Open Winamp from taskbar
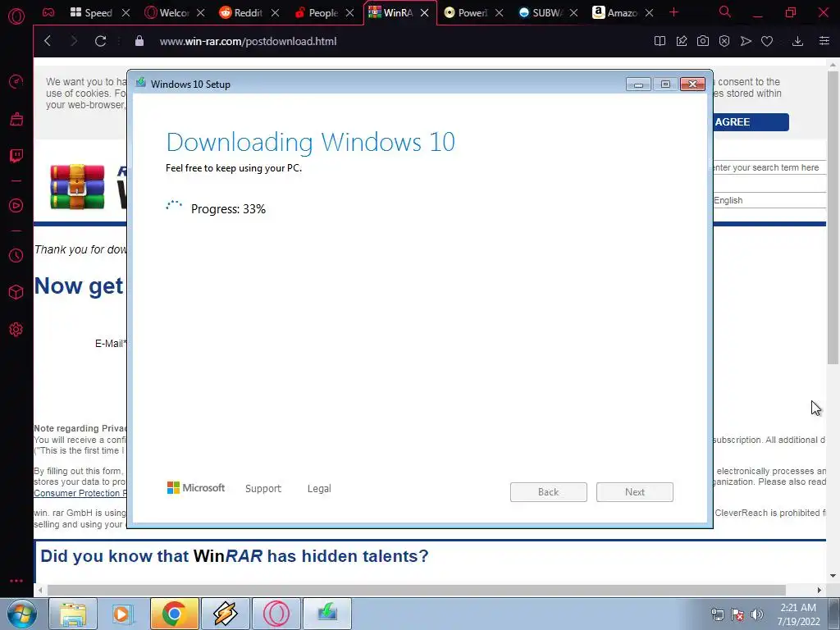 [x=226, y=614]
